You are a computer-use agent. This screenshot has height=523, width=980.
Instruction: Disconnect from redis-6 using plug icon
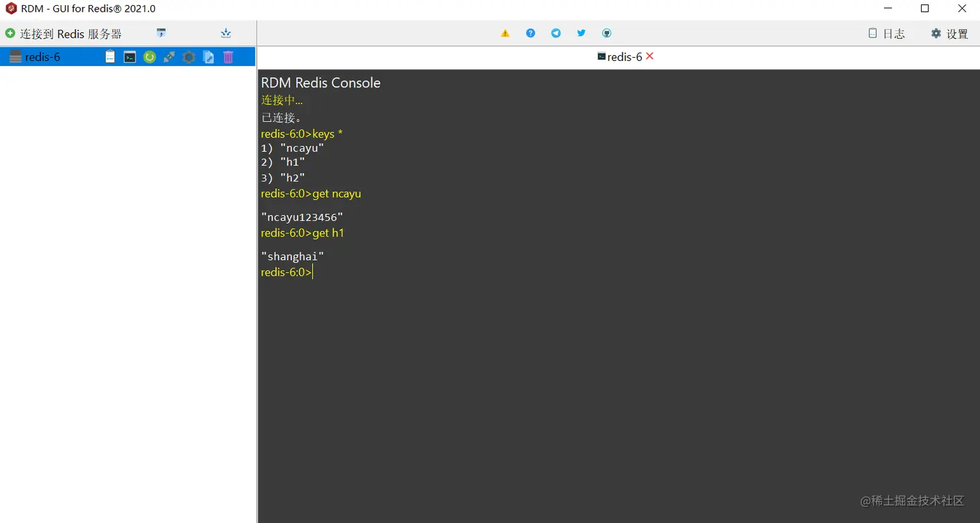169,57
